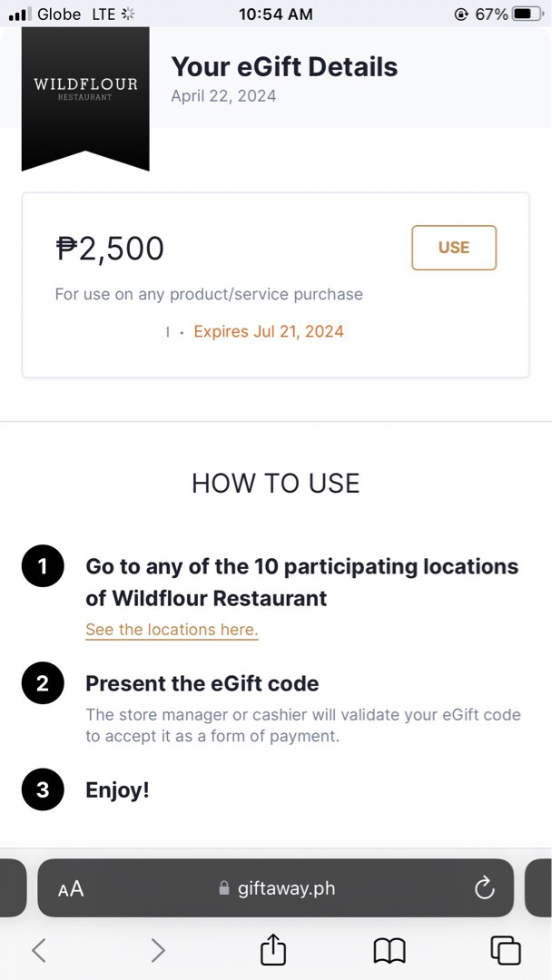This screenshot has height=980, width=552.
Task: Tap the step 1 numbered circle
Action: pyautogui.click(x=43, y=565)
